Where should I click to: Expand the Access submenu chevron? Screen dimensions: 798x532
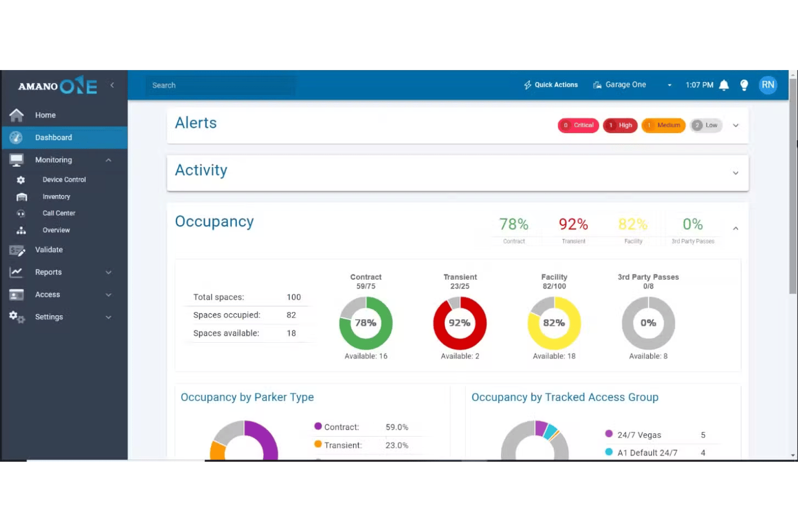[108, 295]
